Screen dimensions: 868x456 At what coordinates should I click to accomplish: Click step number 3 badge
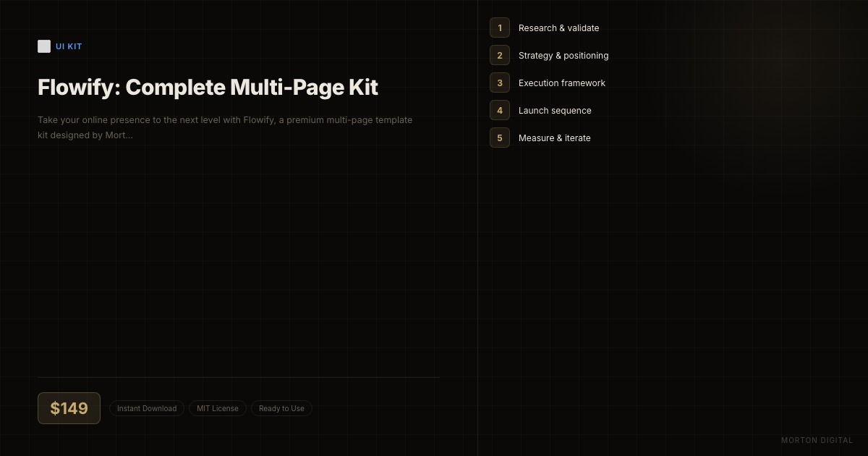point(500,83)
